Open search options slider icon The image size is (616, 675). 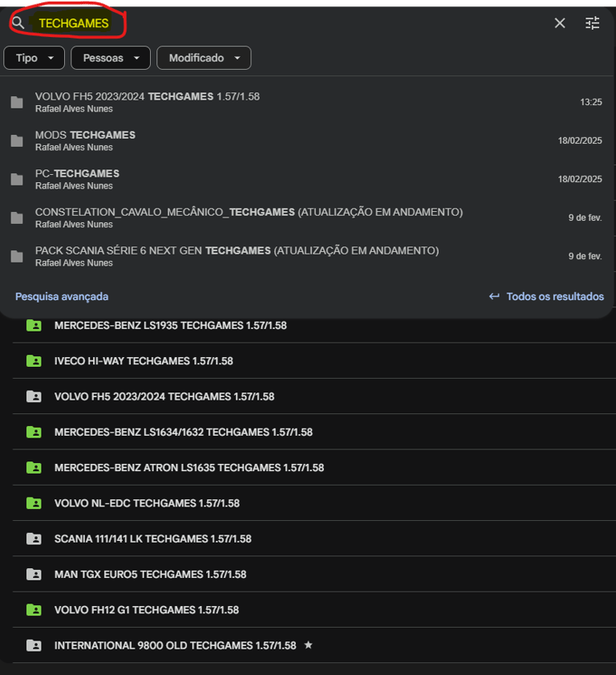[593, 22]
